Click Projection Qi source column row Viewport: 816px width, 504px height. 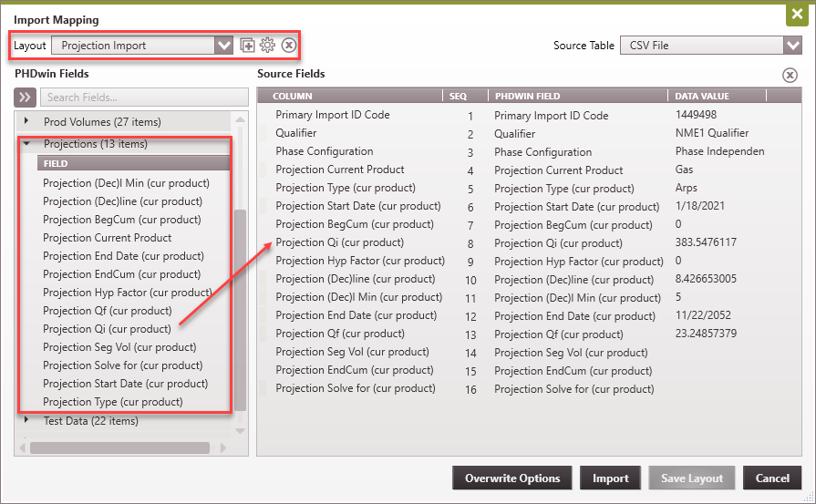339,242
